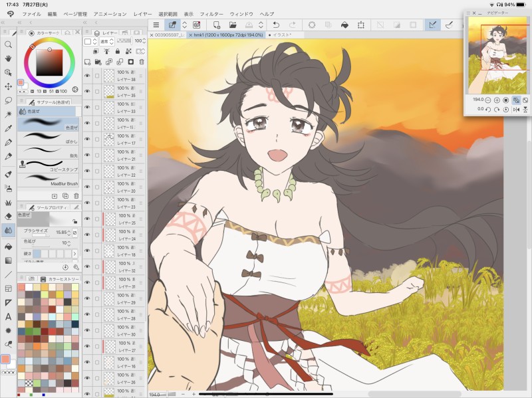Select the Move Layer tool
Image resolution: width=532 pixels, height=398 pixels.
pyautogui.click(x=8, y=86)
